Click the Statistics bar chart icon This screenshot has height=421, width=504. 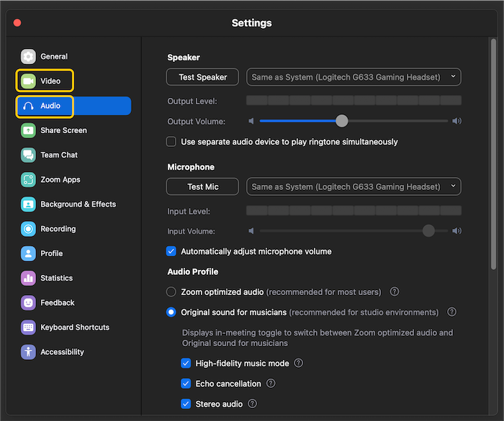point(28,278)
